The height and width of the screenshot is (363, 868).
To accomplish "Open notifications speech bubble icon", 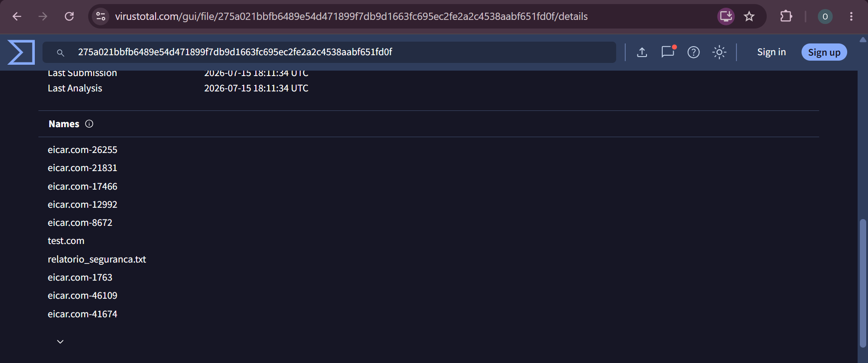I will click(x=668, y=52).
